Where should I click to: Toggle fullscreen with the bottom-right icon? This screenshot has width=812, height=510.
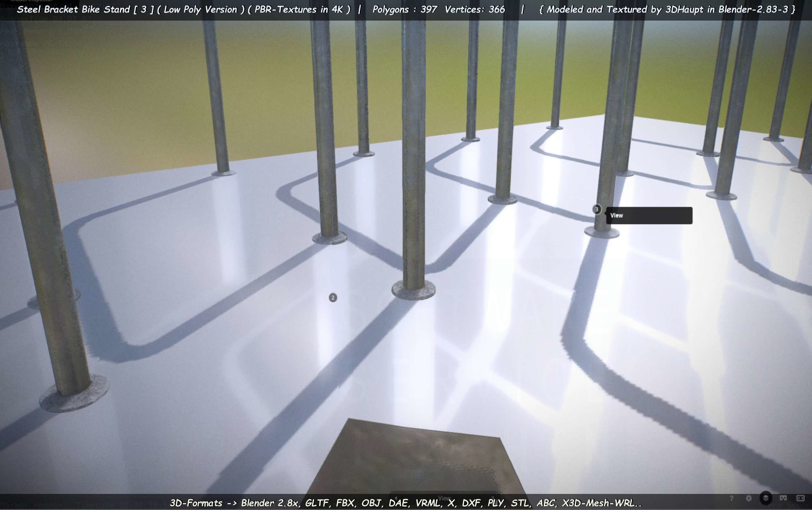800,498
